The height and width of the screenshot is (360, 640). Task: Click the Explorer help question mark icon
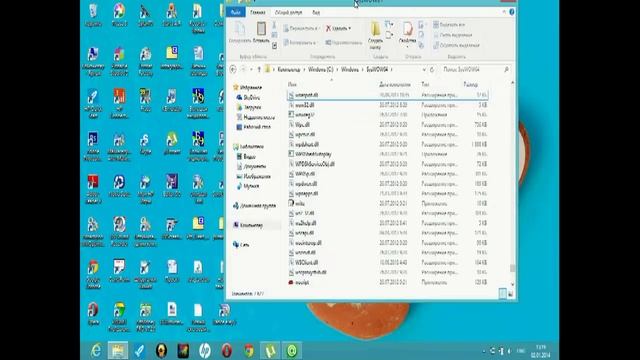pos(511,12)
